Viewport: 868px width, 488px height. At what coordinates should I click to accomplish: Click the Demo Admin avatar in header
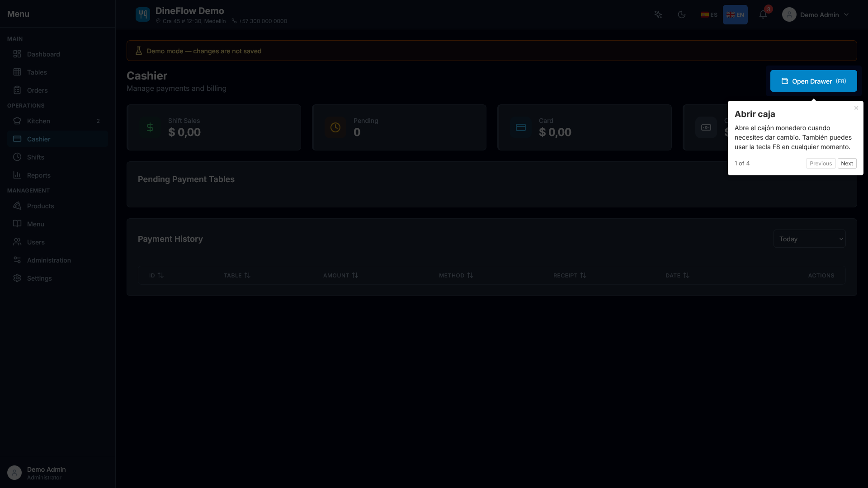[x=789, y=14]
